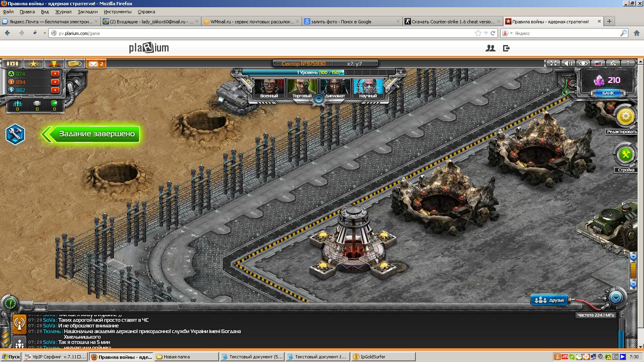Select the Военный advisor portrait
This screenshot has height=362, width=644.
[269, 88]
